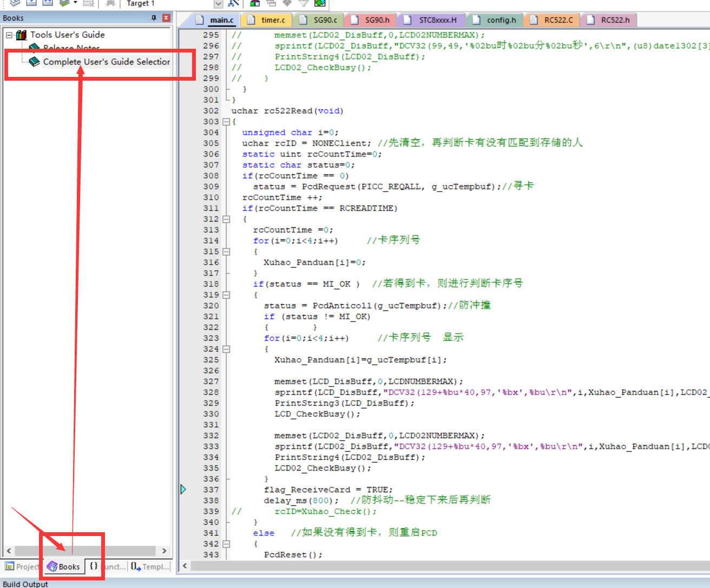
Task: Click the 'flag_ReceiveCard = TRUE;' code line
Action: (328, 490)
